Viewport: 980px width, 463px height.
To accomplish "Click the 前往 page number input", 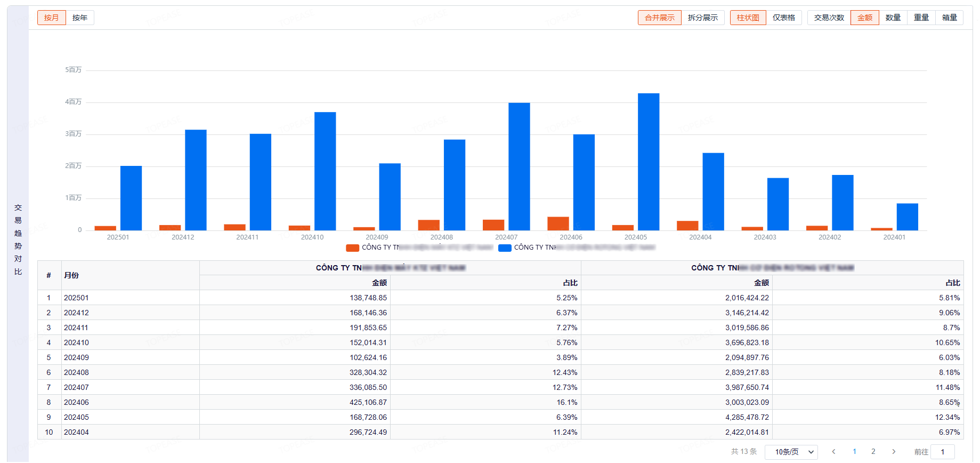I will click(942, 452).
